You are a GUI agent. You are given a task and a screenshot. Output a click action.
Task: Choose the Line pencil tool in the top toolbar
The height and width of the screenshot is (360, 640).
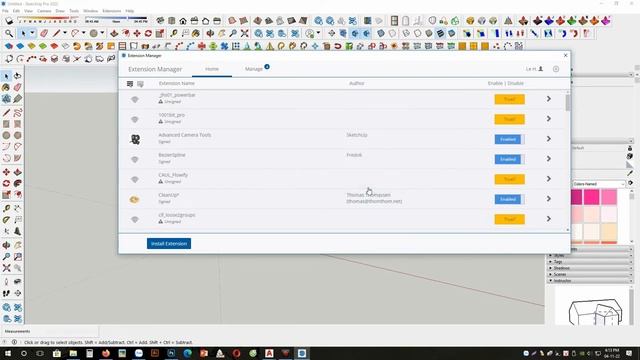(x=56, y=33)
